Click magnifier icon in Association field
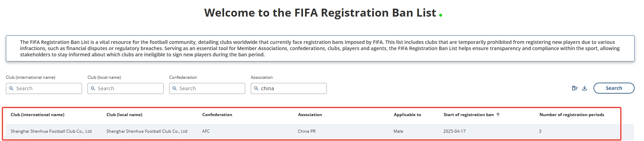 point(256,88)
